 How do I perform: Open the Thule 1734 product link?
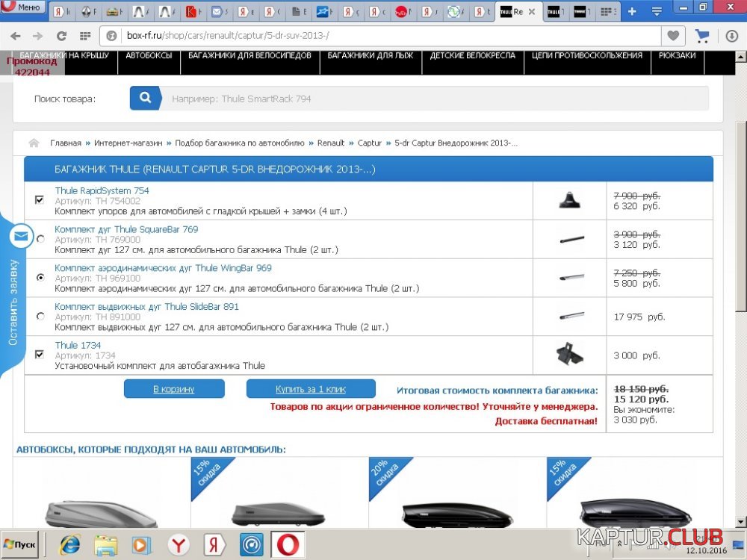[78, 345]
